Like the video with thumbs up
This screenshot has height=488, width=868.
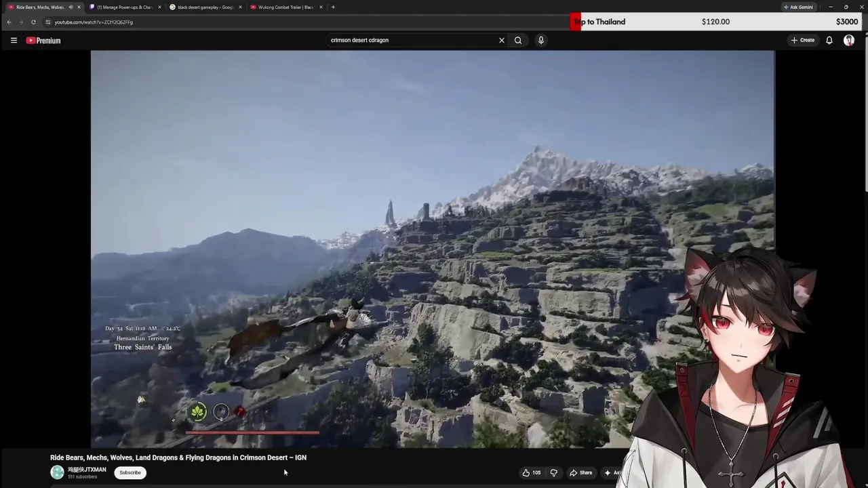(531, 472)
